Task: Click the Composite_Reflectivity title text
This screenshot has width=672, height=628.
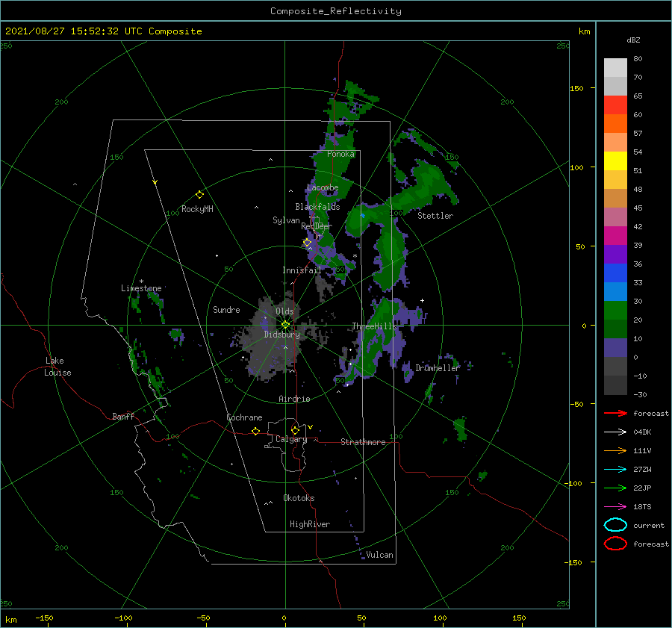Action: coord(335,11)
